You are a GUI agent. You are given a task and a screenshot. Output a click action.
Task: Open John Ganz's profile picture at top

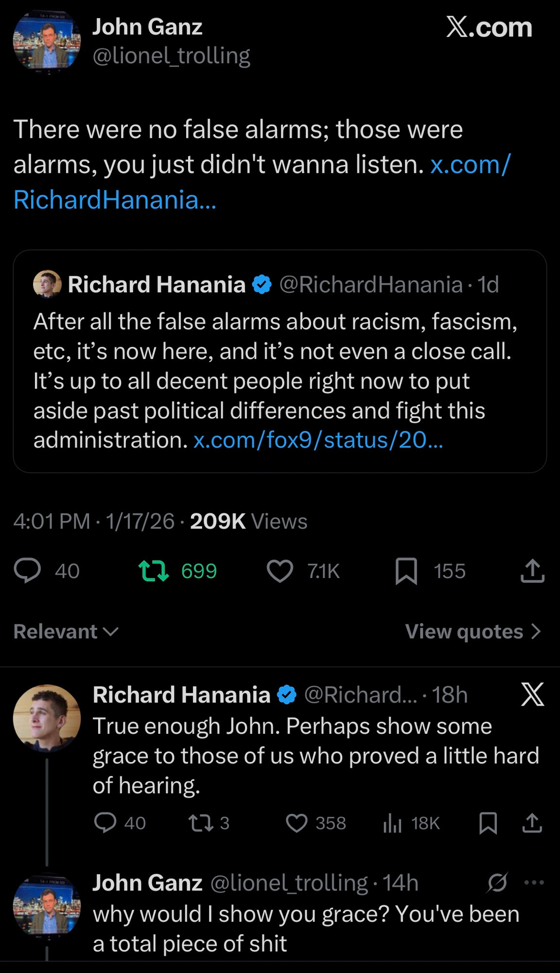click(x=47, y=41)
